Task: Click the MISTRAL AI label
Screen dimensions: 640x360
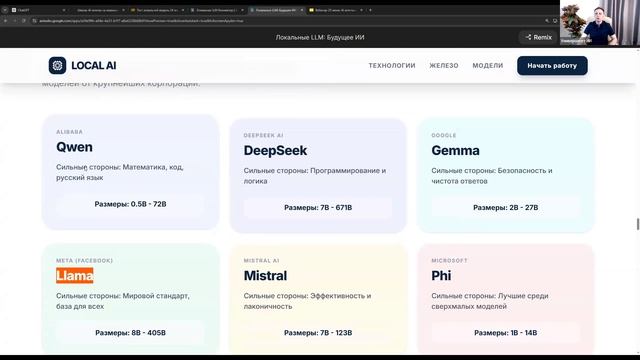Action: (x=261, y=260)
